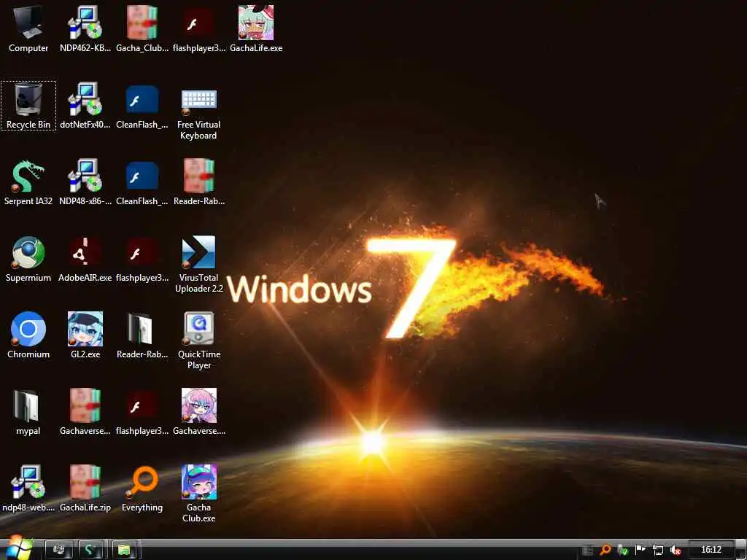Select the flashplayer3 icon between the two Gachaverse icons
Screen dimensions: 747x560
[142, 413]
